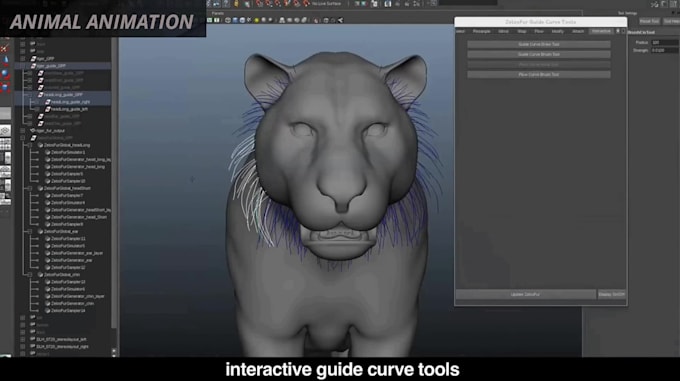Select ZelosFurSimulator4 node
680x381 pixels.
pyautogui.click(x=68, y=203)
